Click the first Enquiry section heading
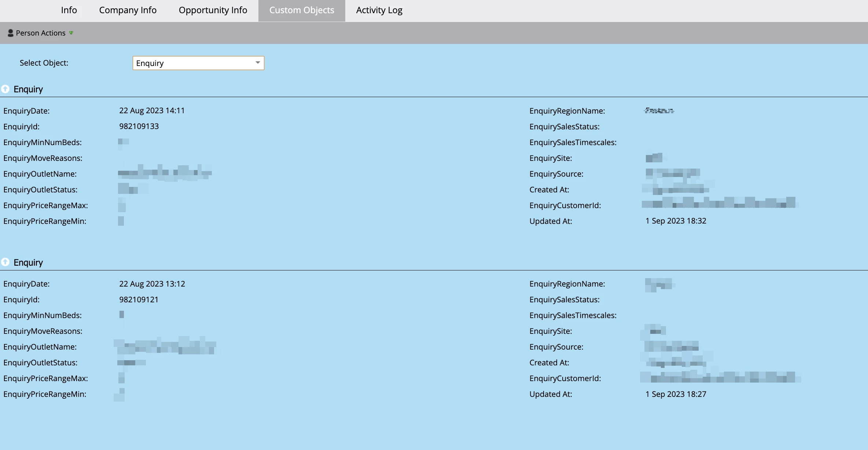 pyautogui.click(x=28, y=89)
